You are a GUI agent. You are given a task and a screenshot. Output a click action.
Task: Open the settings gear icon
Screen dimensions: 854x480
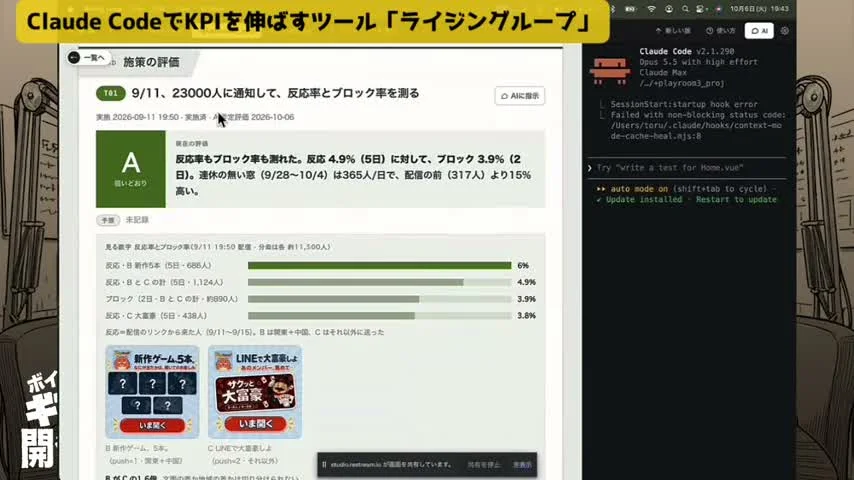pyautogui.click(x=784, y=31)
